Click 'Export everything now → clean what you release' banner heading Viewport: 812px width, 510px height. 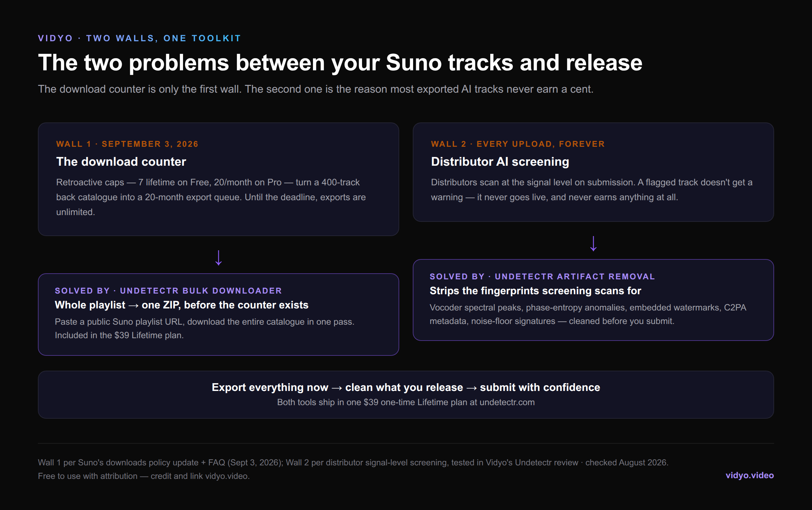406,387
